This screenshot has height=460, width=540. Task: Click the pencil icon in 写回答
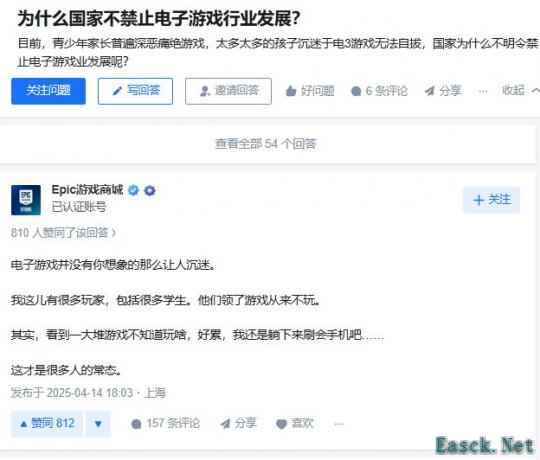point(117,91)
